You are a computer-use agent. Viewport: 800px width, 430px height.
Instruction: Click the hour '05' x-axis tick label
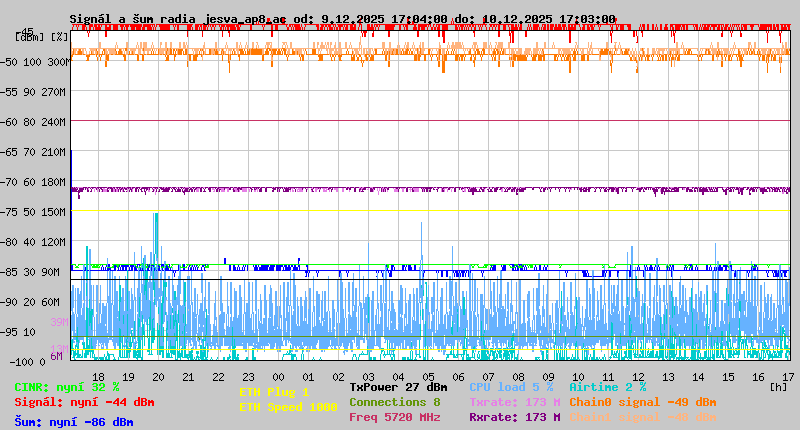click(x=429, y=377)
